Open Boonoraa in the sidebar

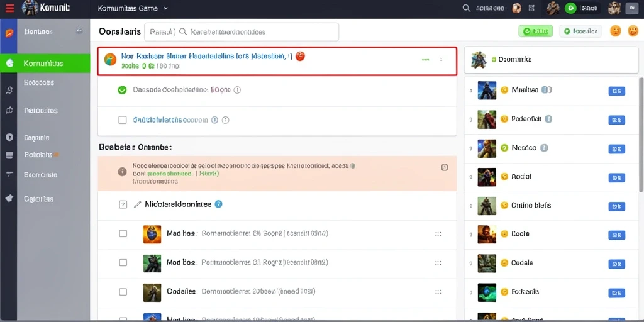click(x=40, y=175)
